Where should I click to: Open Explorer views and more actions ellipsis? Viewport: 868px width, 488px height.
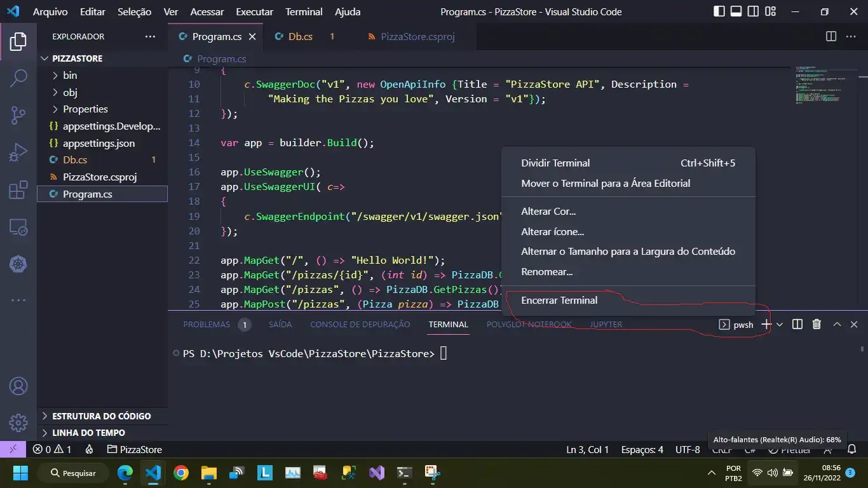(150, 37)
